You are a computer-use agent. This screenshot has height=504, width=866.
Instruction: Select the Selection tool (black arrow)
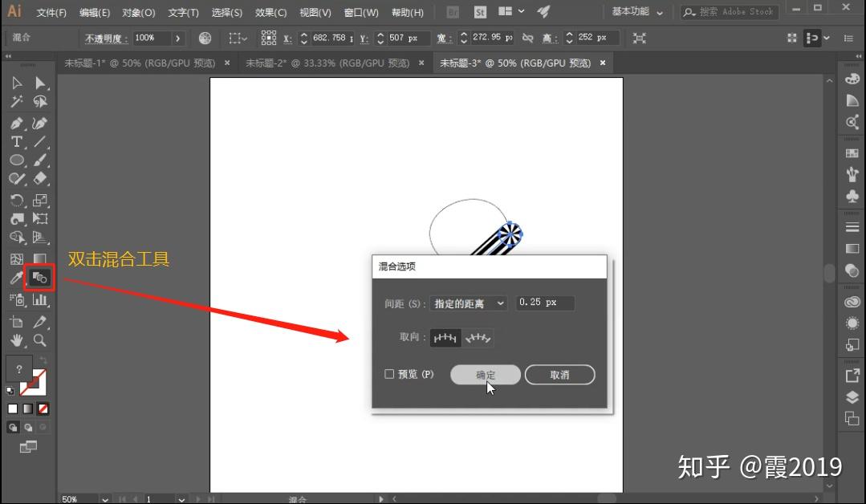point(17,83)
